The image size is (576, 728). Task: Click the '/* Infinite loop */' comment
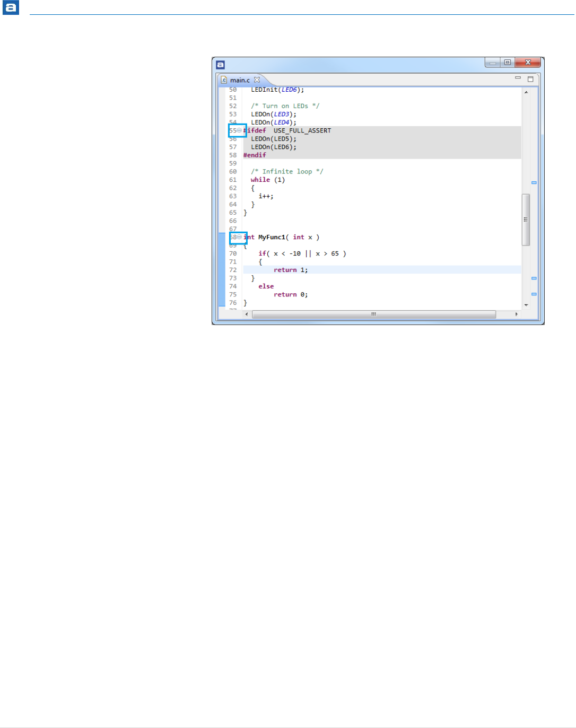[287, 172]
